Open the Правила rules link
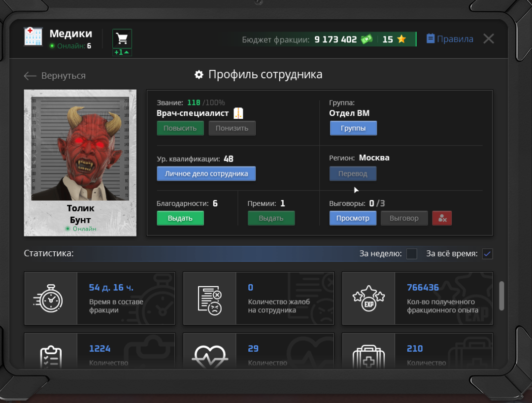Image resolution: width=532 pixels, height=403 pixels. click(450, 39)
